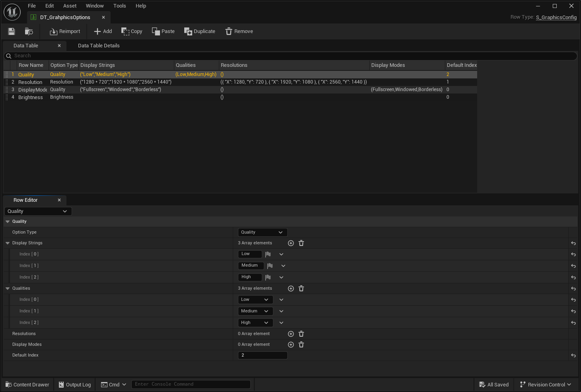The height and width of the screenshot is (392, 581).
Task: Empty the Display Modes array
Action: 301,345
